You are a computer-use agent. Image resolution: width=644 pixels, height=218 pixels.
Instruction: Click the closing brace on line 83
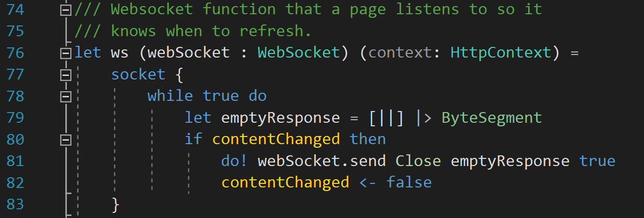point(115,205)
